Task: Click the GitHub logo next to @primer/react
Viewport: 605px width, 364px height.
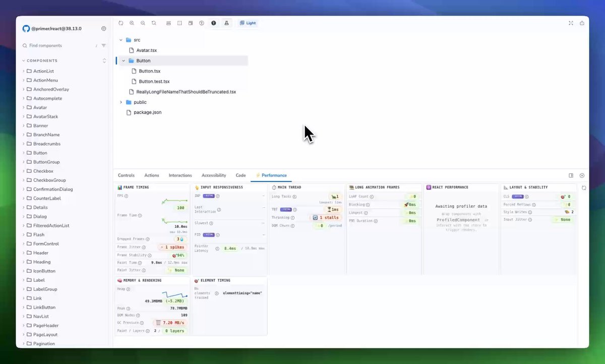Action: (x=26, y=29)
